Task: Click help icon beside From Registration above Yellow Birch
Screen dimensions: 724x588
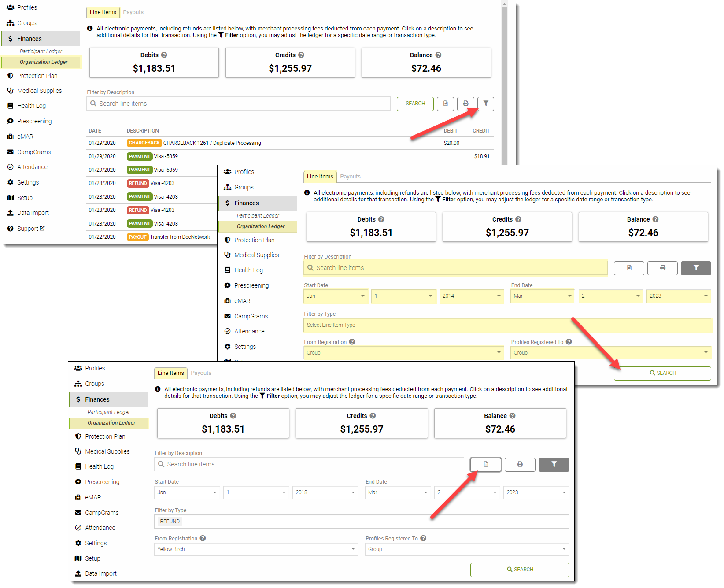Action: tap(203, 538)
